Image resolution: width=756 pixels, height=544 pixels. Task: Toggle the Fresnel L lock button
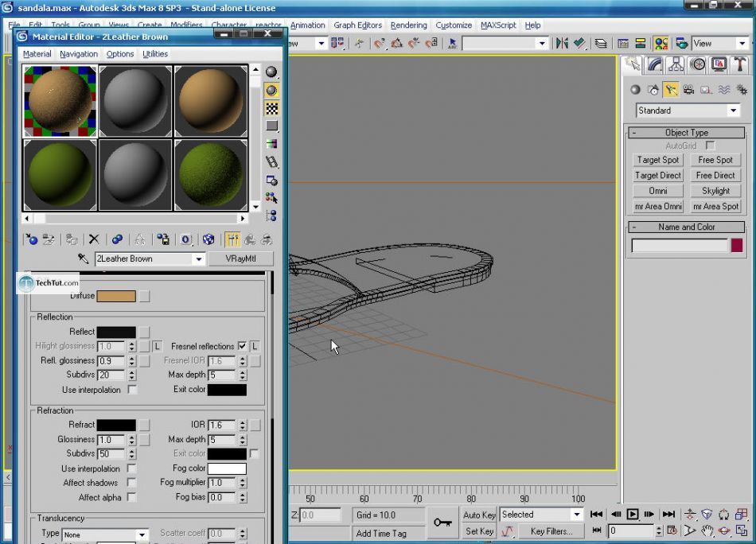(255, 346)
